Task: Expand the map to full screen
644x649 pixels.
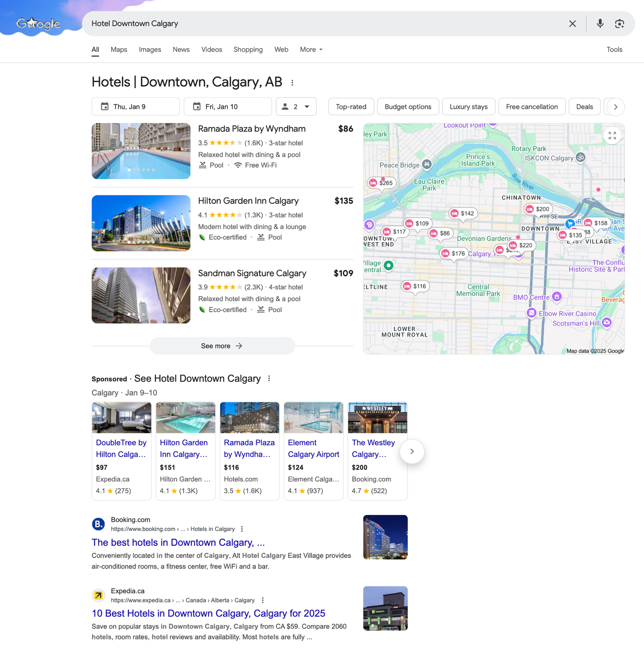Action: [x=612, y=136]
